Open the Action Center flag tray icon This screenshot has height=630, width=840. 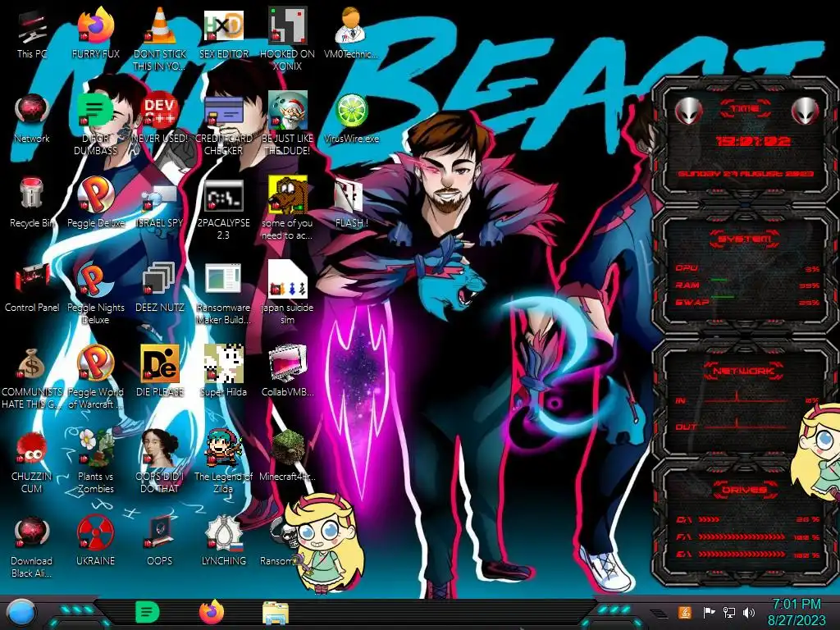click(x=709, y=612)
